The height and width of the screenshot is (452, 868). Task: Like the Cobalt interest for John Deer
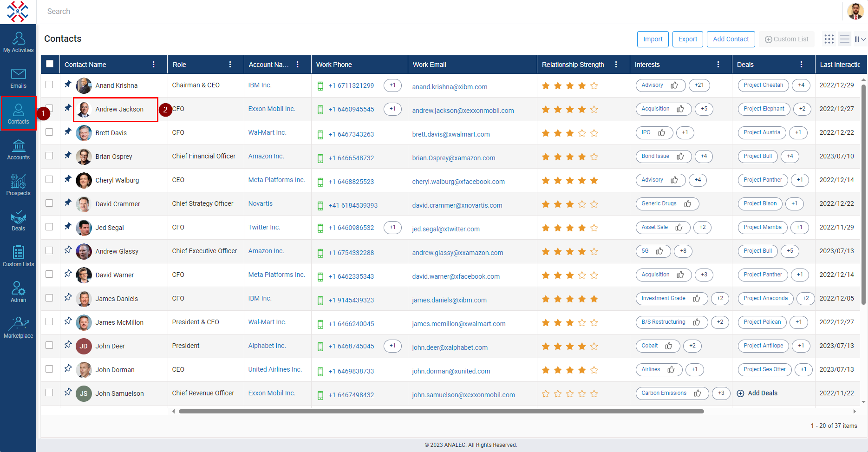669,346
